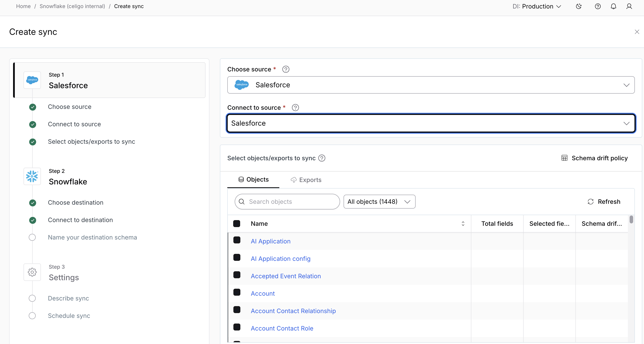Click the Salesforce logo in Step 1
This screenshot has width=644, height=344.
pyautogui.click(x=32, y=80)
